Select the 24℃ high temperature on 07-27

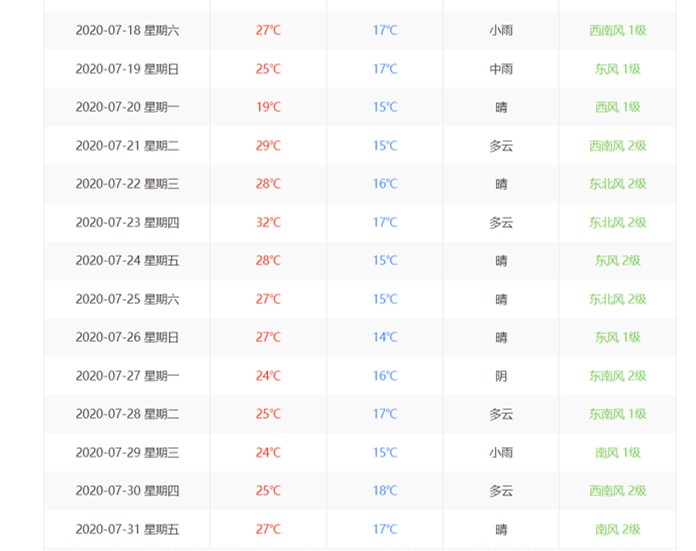point(268,376)
